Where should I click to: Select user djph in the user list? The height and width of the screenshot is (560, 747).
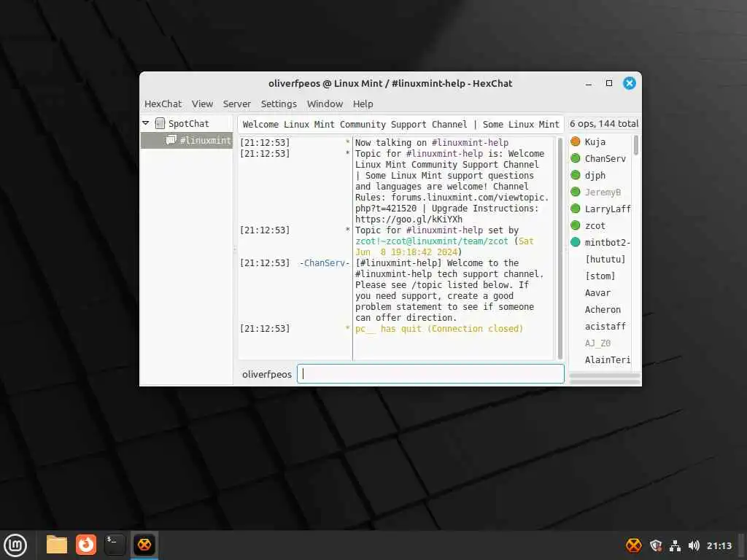click(x=595, y=175)
